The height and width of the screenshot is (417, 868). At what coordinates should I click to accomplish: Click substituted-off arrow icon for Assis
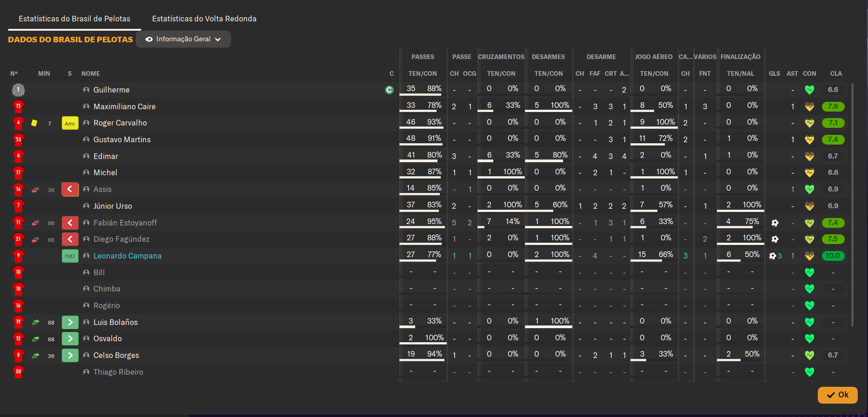tap(35, 190)
